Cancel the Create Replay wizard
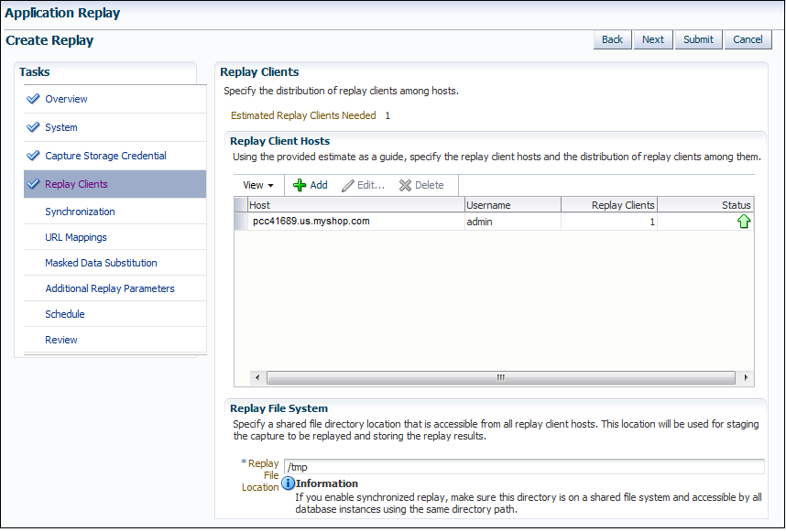The height and width of the screenshot is (532, 786). (748, 39)
